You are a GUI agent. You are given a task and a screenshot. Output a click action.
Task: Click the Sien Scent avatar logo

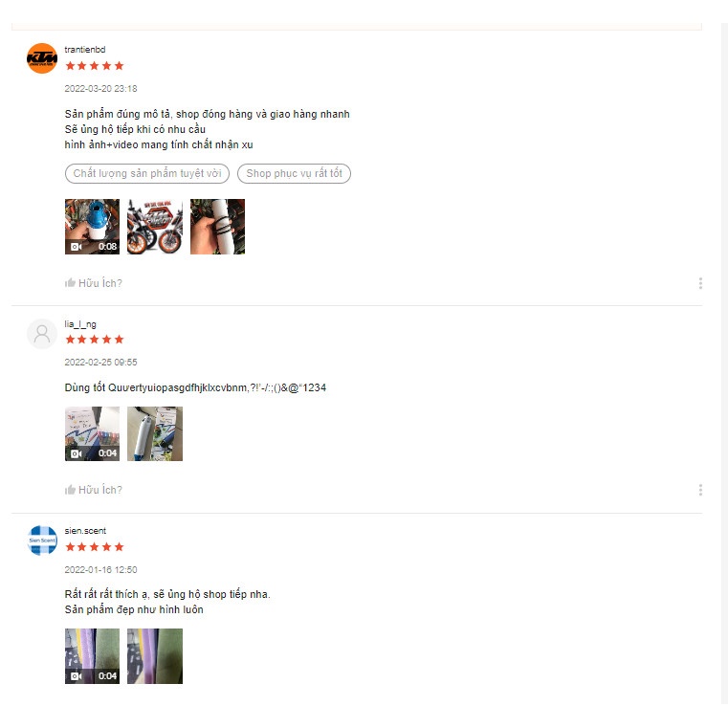pos(42,540)
